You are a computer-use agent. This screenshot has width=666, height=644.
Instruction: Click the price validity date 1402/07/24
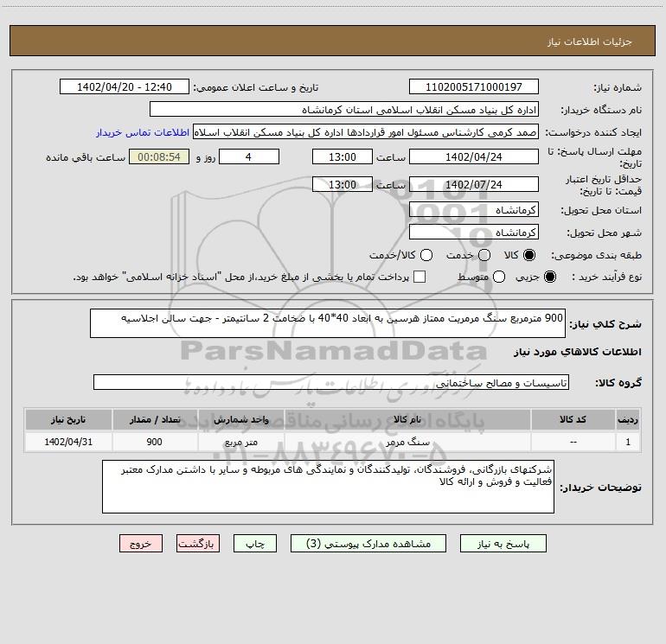(474, 185)
